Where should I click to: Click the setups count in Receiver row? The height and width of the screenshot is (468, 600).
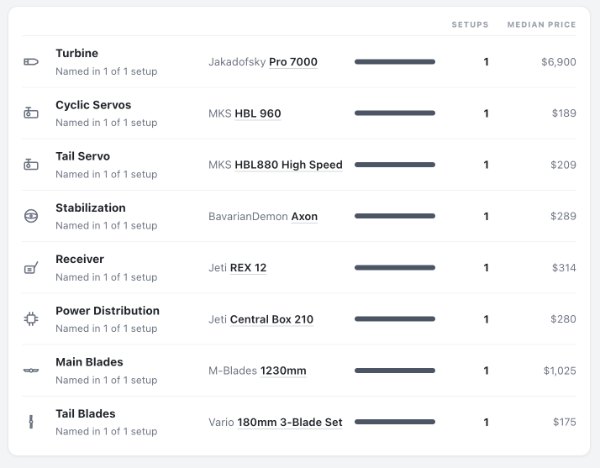coord(486,267)
